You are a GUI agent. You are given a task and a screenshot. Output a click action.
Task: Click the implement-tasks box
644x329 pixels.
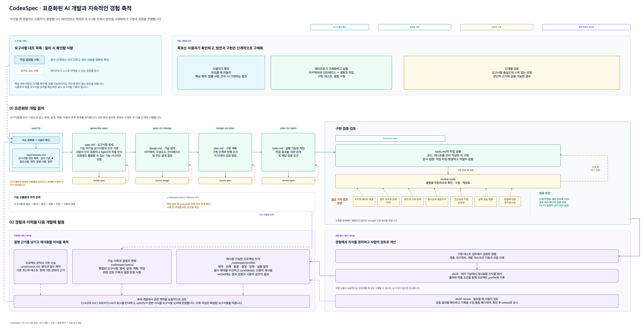(390, 138)
